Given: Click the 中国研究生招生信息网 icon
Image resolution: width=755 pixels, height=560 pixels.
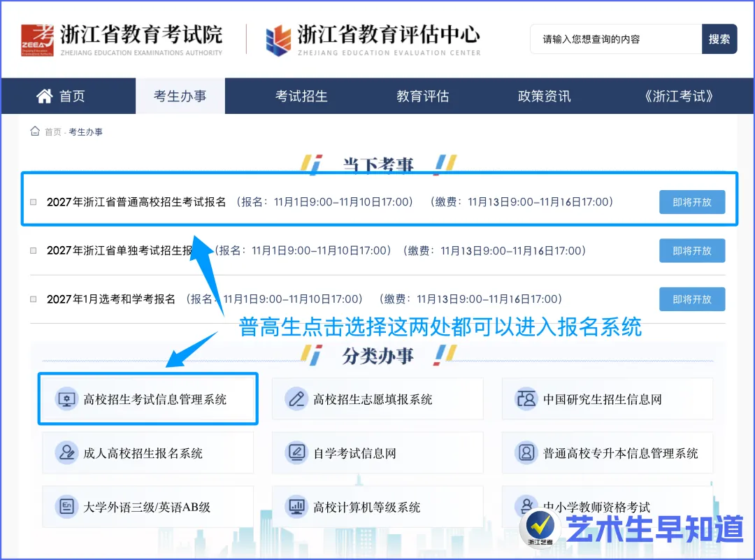Looking at the screenshot, I should [x=526, y=399].
